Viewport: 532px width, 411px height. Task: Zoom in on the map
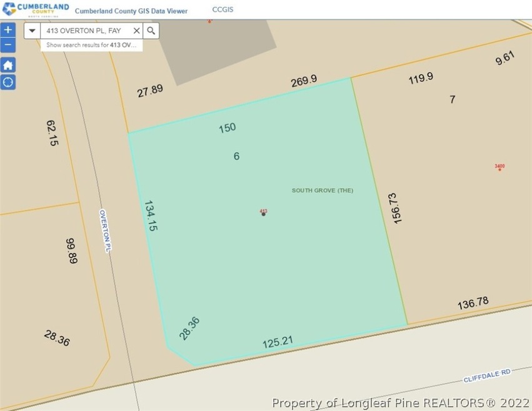coord(8,29)
